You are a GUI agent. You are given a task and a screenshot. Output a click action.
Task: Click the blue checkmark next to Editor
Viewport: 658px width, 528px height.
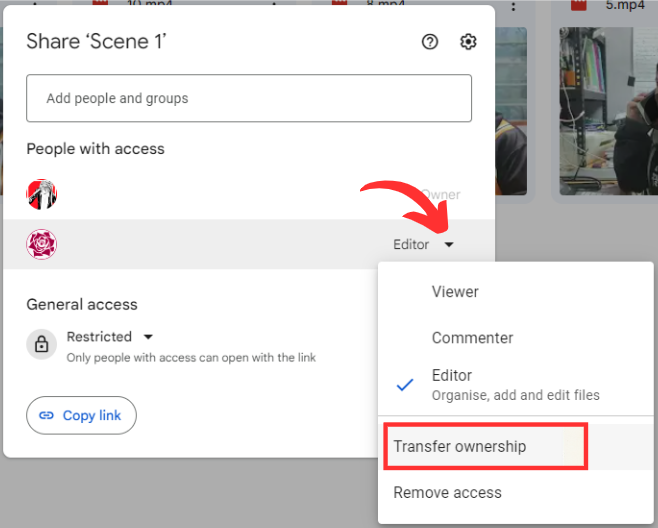(x=405, y=384)
